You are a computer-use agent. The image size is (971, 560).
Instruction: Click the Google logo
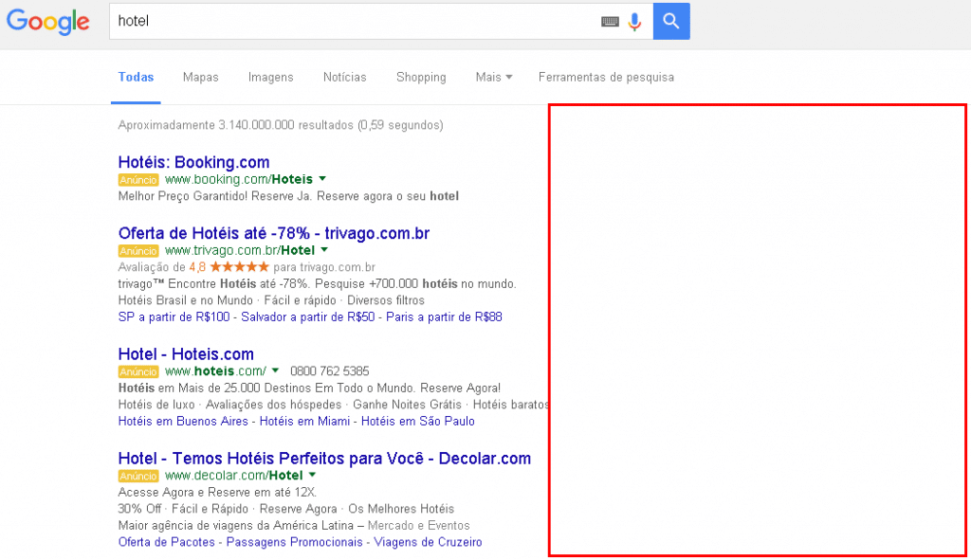[x=48, y=22]
